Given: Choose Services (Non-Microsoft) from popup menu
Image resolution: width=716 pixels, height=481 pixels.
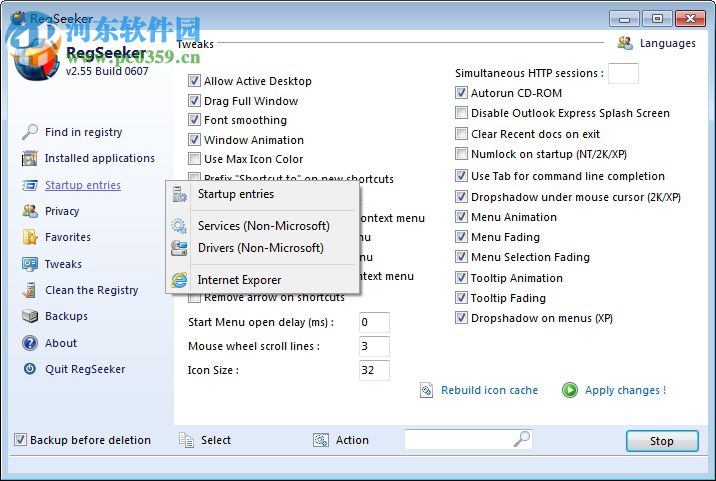Looking at the screenshot, I should pos(263,226).
